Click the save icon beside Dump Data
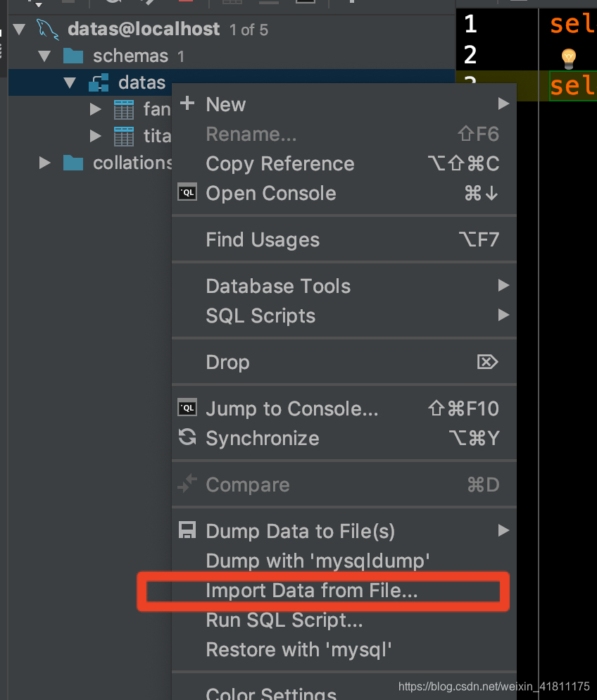This screenshot has width=597, height=700. 187,531
